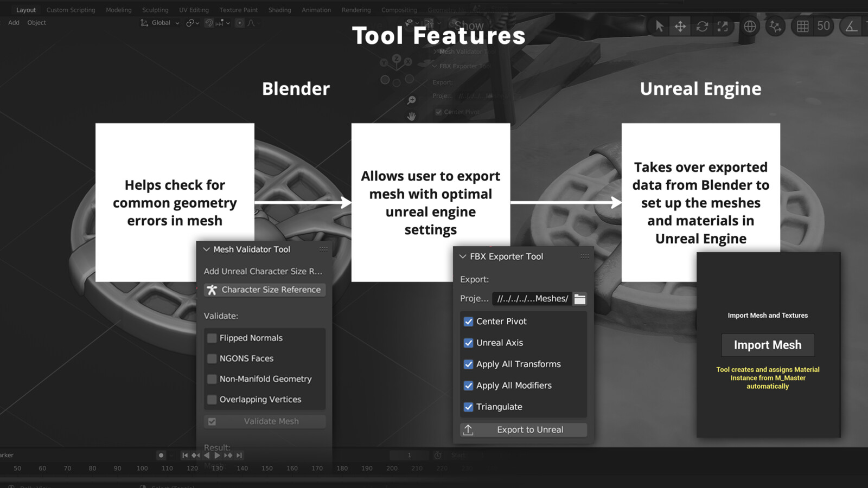Jump to the previous keyframe
This screenshot has width=868, height=488.
pyautogui.click(x=196, y=455)
